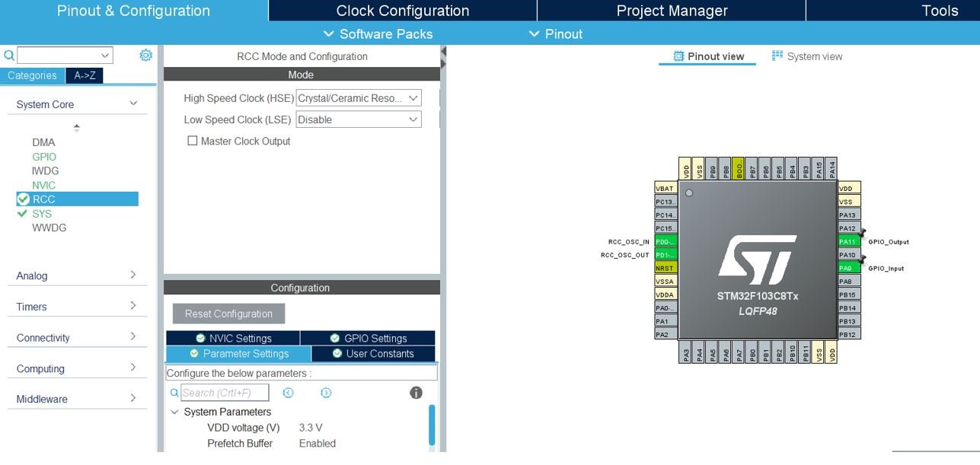This screenshot has height=465, width=980.
Task: Select the PA0 pin on the chip
Action: [666, 307]
